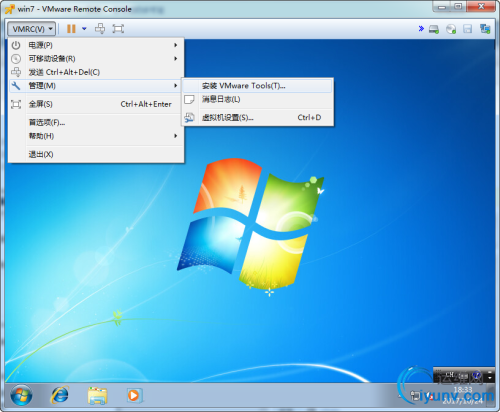Click the fullscreen toolbar icon
500x412 pixels.
[118, 29]
